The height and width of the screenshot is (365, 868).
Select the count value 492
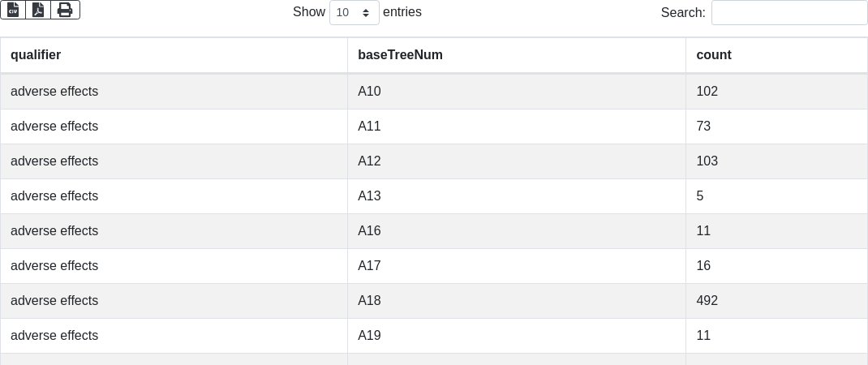click(x=707, y=301)
